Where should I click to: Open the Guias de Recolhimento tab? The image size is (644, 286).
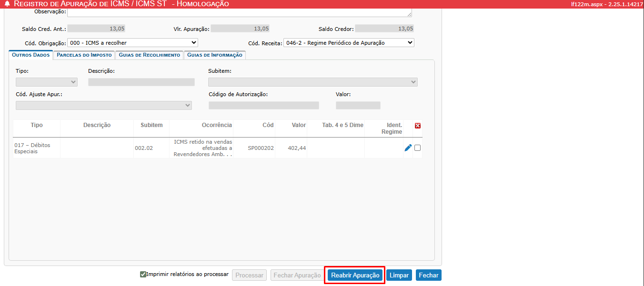(149, 55)
